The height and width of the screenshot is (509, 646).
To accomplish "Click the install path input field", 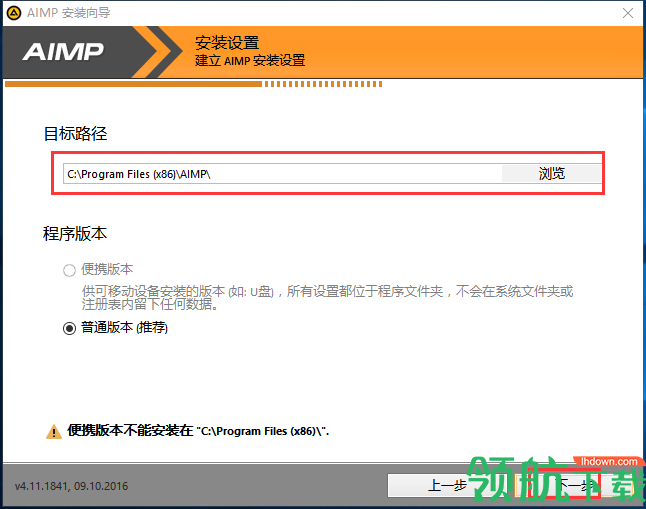I will click(x=283, y=174).
